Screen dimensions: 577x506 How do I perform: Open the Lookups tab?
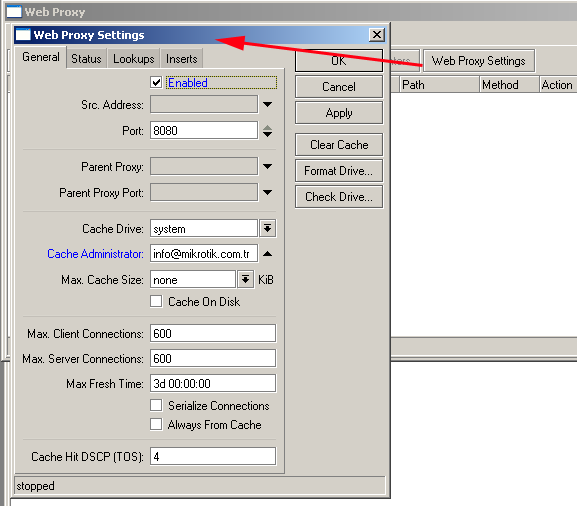134,59
